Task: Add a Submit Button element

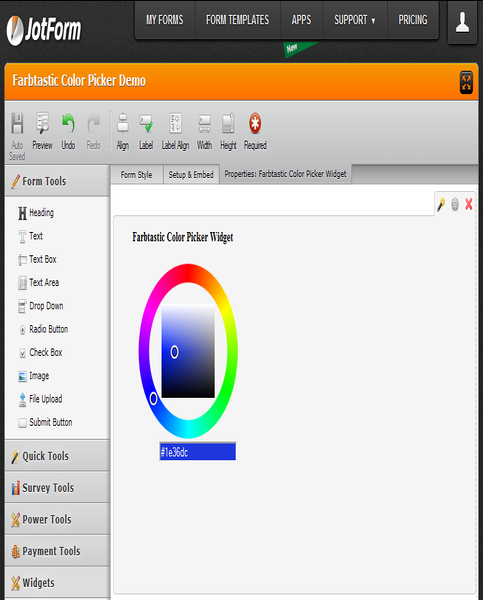Action: (45, 422)
